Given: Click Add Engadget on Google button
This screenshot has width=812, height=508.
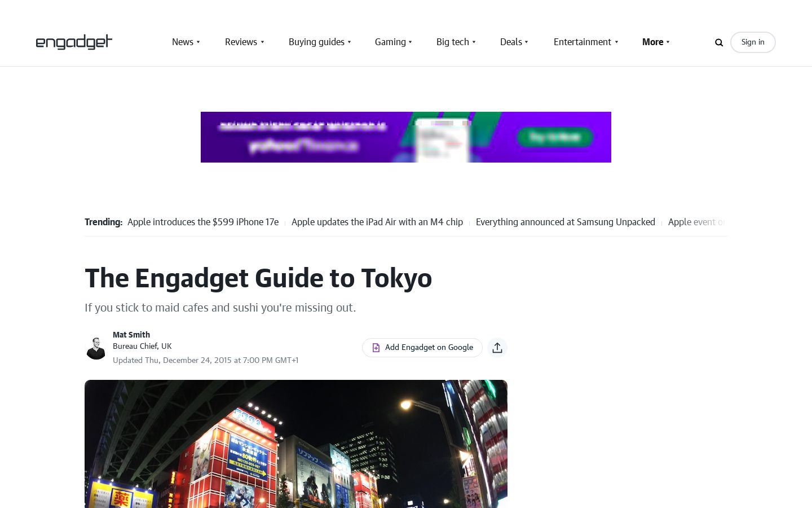Looking at the screenshot, I should 422,348.
